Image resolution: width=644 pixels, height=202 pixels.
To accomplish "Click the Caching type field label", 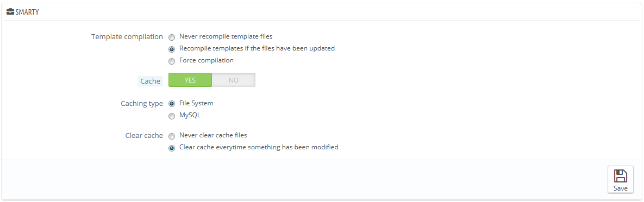I will pos(142,104).
